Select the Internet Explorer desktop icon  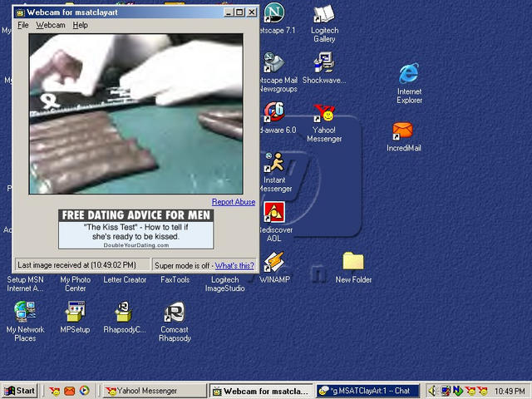point(409,73)
